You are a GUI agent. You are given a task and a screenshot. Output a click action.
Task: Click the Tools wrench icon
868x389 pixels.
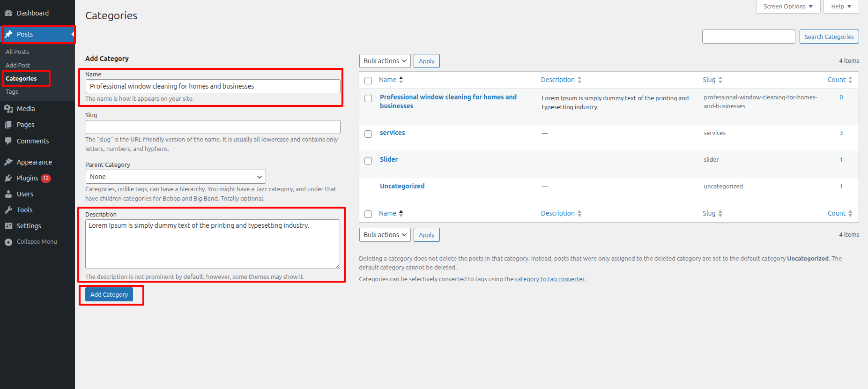pos(8,210)
